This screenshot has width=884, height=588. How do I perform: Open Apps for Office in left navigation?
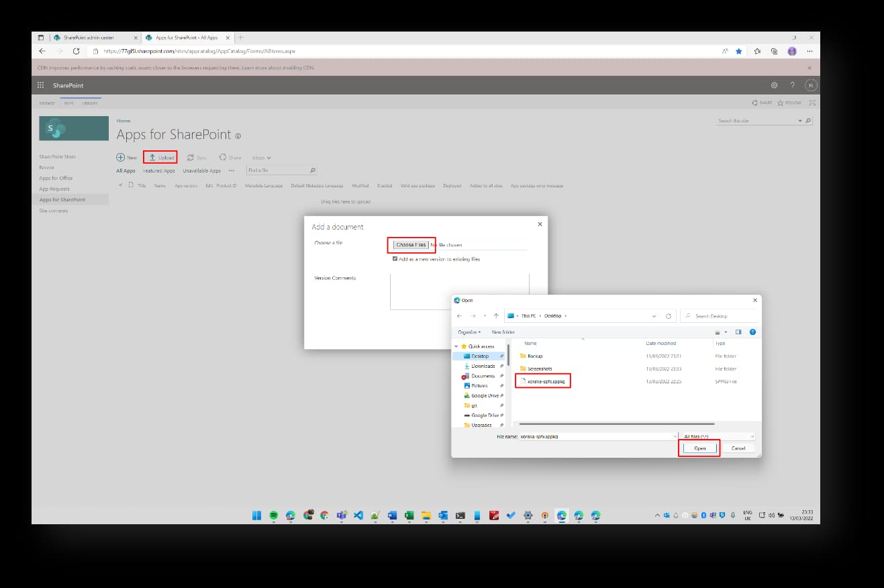56,178
